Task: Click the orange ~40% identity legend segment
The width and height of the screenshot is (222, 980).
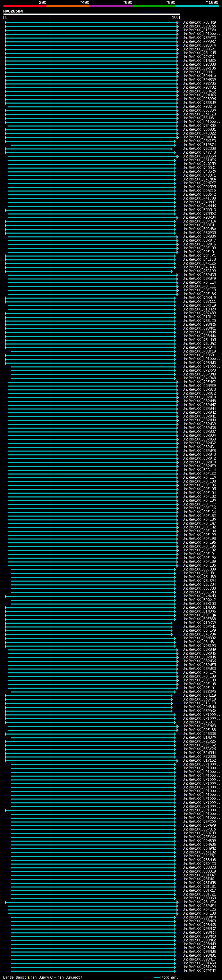Action: 68,7
